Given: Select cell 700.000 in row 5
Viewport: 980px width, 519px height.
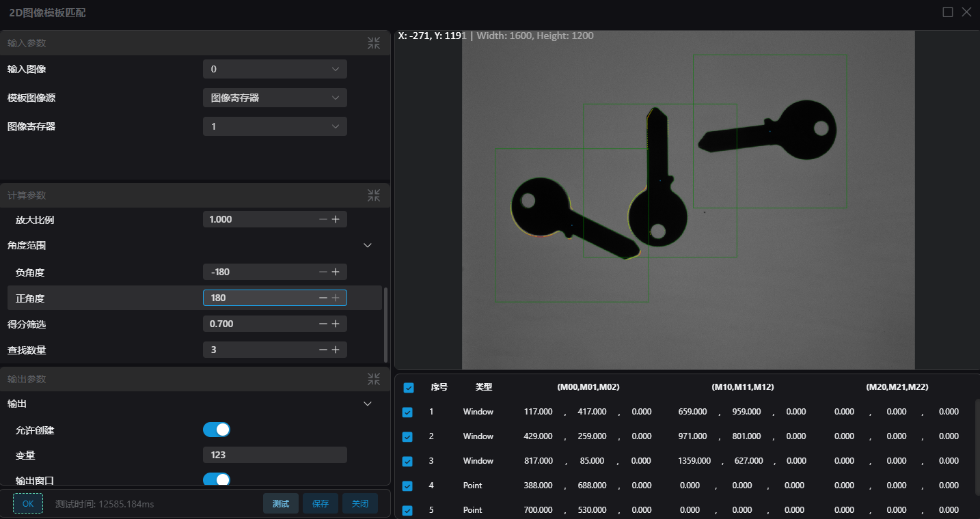Looking at the screenshot, I should 538,510.
